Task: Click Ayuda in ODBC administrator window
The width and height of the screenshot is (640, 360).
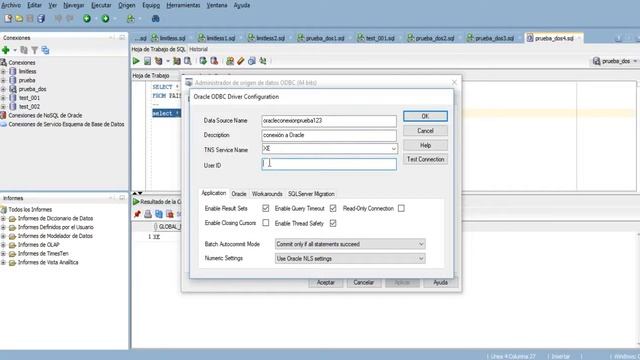Action: coord(440,282)
